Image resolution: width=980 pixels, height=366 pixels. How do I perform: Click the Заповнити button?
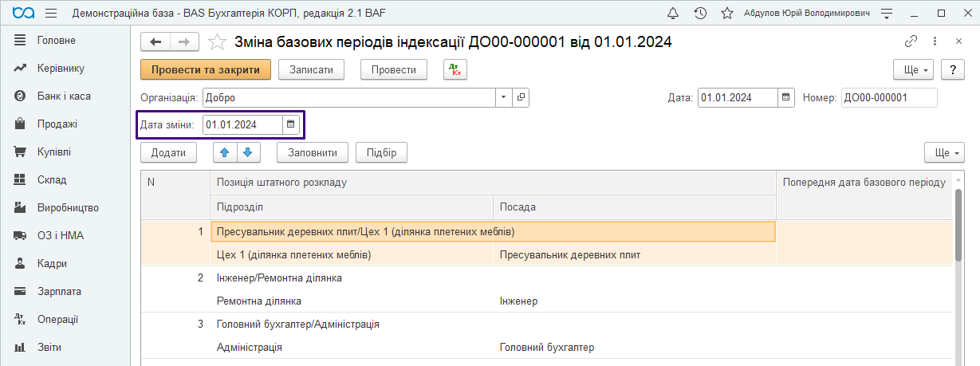pos(313,152)
